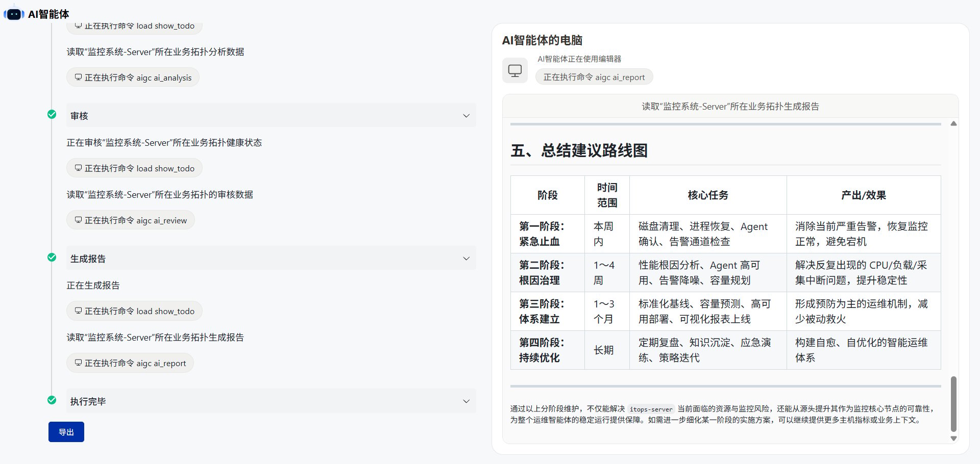
Task: Expand the 执行完毕 section chevron
Action: click(x=466, y=401)
